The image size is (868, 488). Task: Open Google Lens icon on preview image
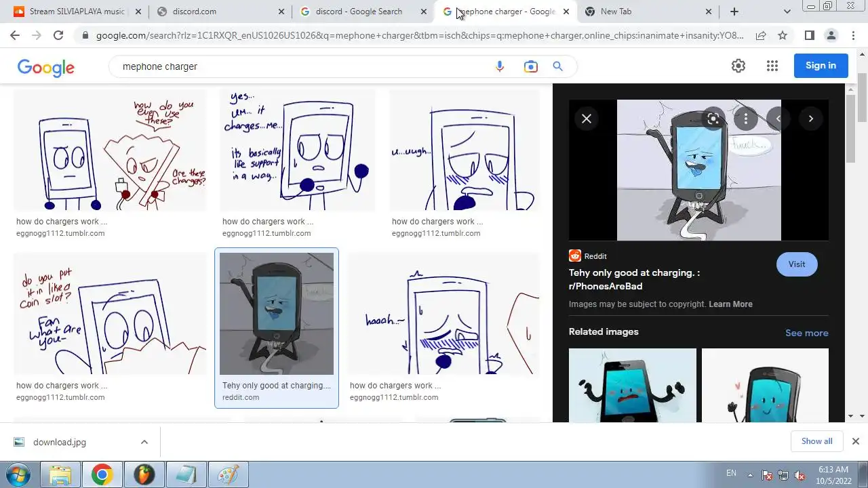[x=713, y=119]
